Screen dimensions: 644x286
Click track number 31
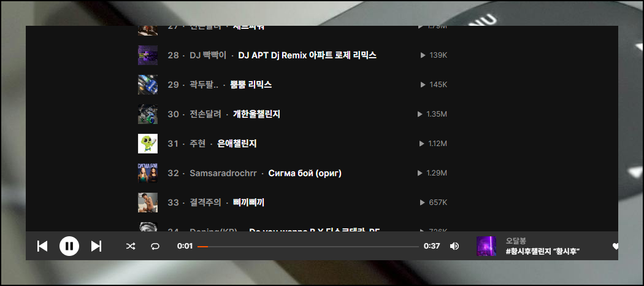pos(173,144)
